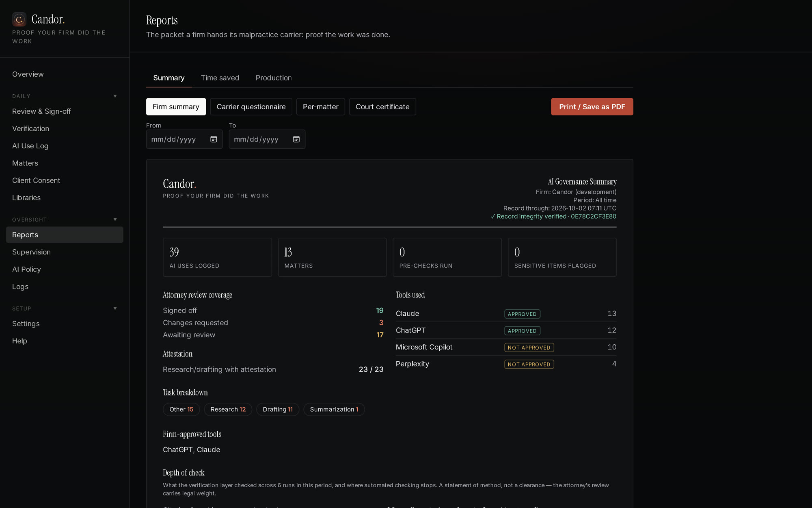Image resolution: width=812 pixels, height=508 pixels.
Task: Open Matters in the sidebar
Action: tap(65, 163)
